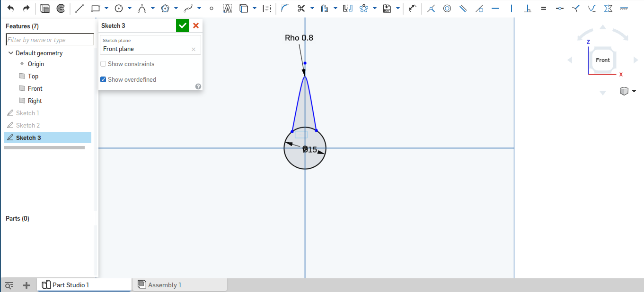Image resolution: width=644 pixels, height=292 pixels.
Task: Select the 3 point arc tool
Action: click(x=142, y=8)
